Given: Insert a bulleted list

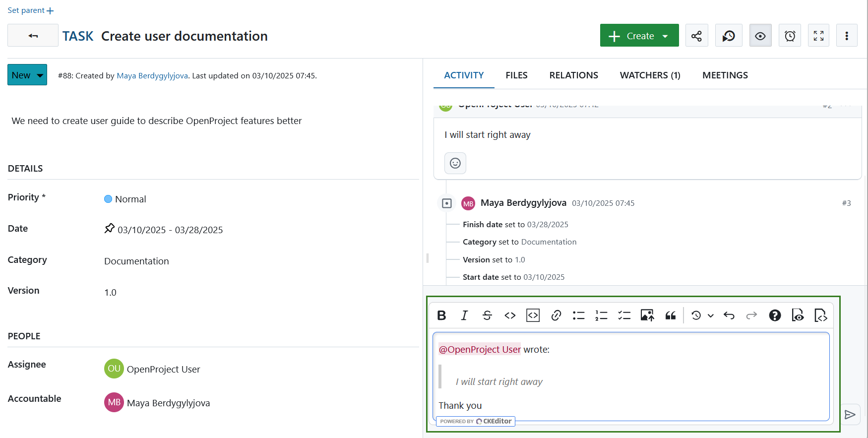Looking at the screenshot, I should tap(578, 315).
